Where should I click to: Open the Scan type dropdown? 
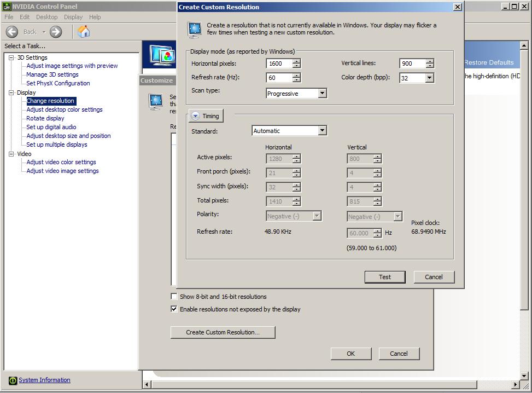pos(322,93)
